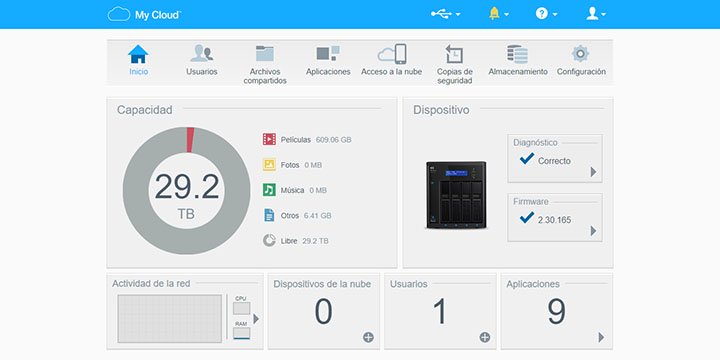Click the RAM usage box

coord(241,333)
